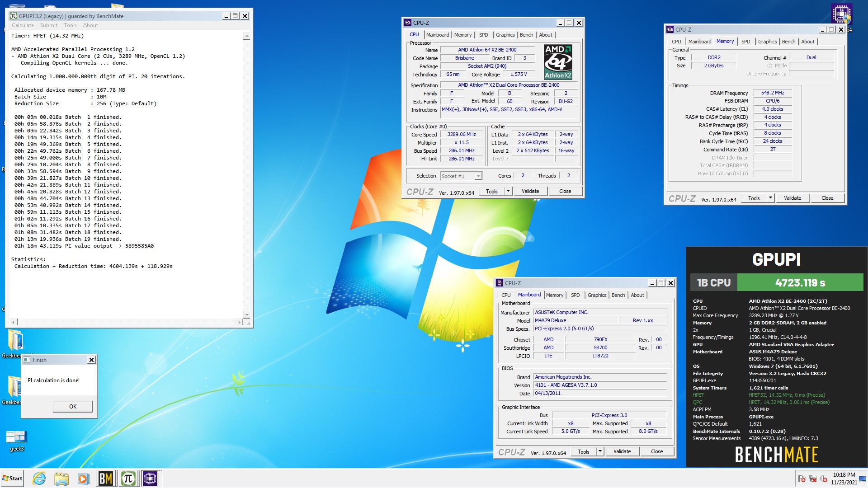Switch to GPUPI pi icon in taskbar

coord(128,478)
